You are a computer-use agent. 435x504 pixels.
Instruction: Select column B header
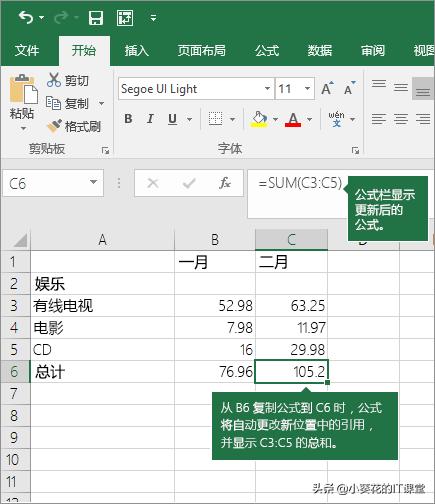click(x=215, y=240)
